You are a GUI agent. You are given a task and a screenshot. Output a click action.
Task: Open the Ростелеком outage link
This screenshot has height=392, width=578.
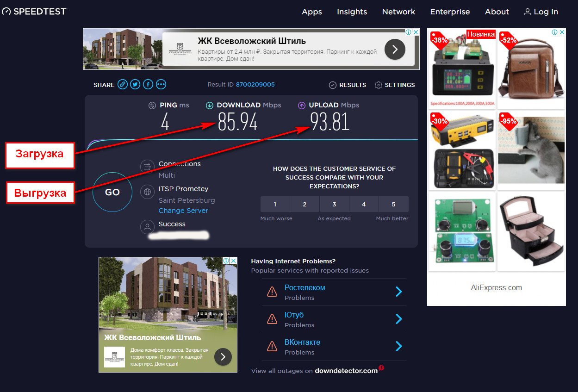point(305,287)
